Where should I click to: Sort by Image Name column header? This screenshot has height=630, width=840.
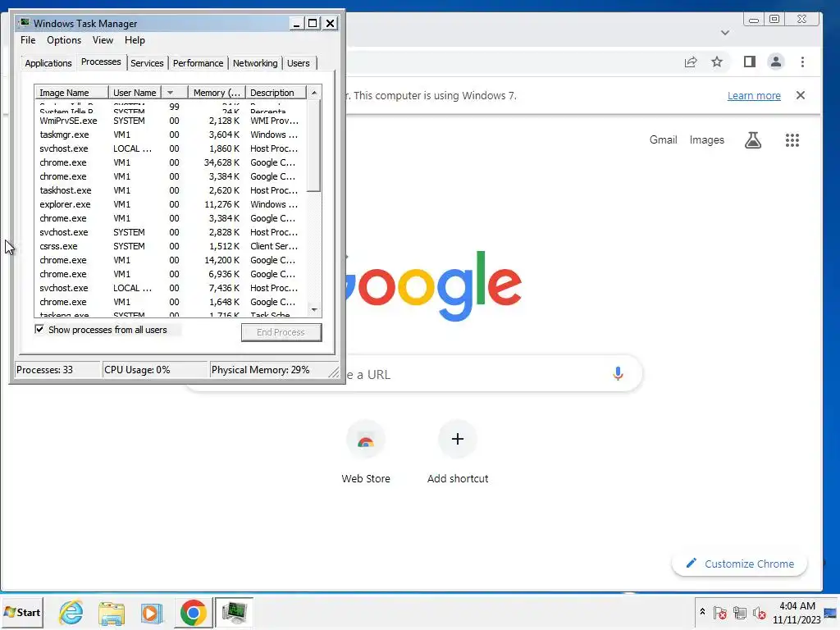pyautogui.click(x=71, y=93)
